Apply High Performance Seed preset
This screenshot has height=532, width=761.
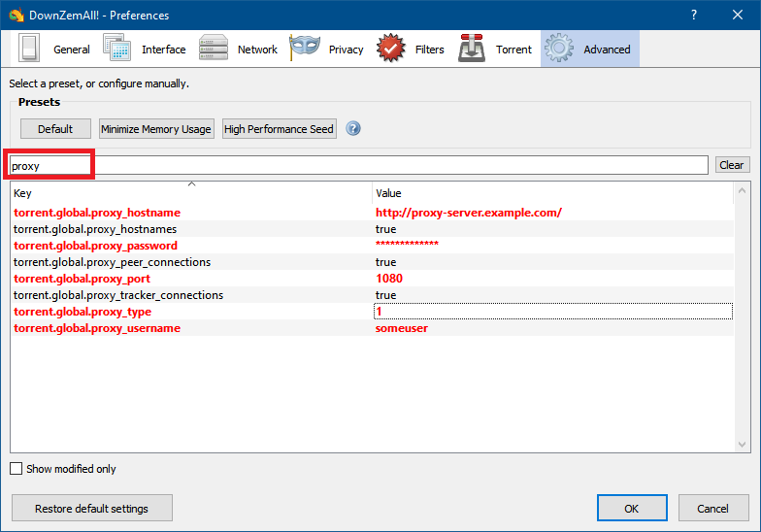click(x=280, y=128)
